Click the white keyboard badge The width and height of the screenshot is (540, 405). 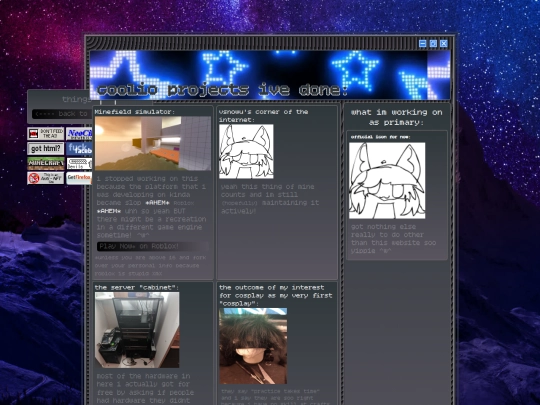point(79,164)
